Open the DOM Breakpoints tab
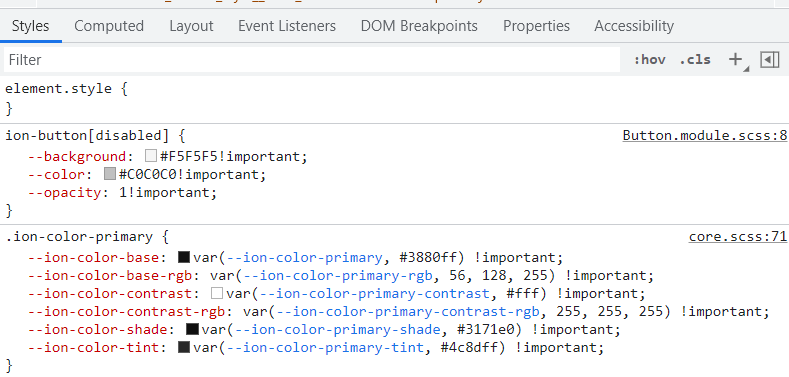Screen dimensions: 789x377 pyautogui.click(x=419, y=26)
